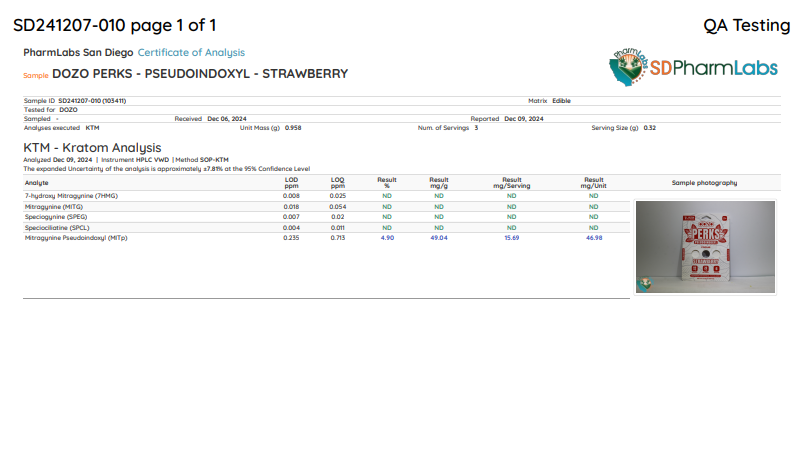This screenshot has height=464, width=804.
Task: Click the MITp Result % value '4.90'
Action: click(x=387, y=238)
